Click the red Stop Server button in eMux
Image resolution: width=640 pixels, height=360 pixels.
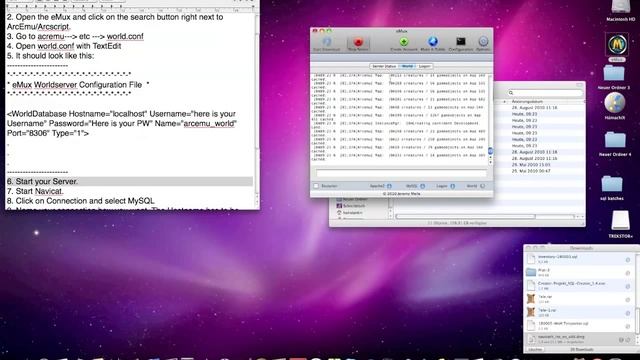point(358,43)
